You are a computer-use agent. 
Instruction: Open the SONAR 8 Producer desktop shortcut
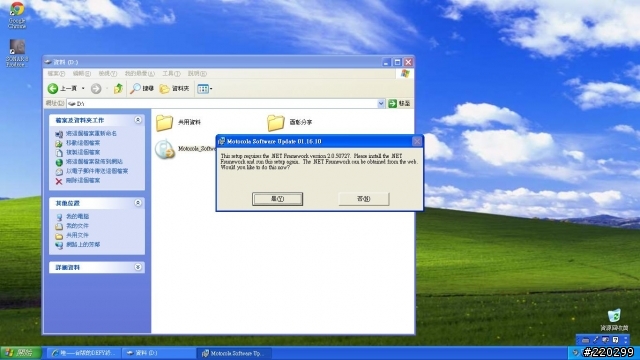tap(17, 53)
